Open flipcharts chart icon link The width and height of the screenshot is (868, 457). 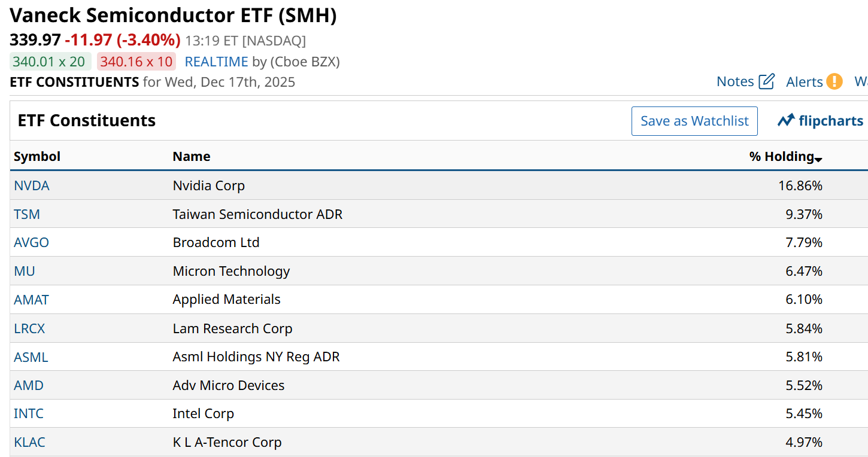(786, 121)
